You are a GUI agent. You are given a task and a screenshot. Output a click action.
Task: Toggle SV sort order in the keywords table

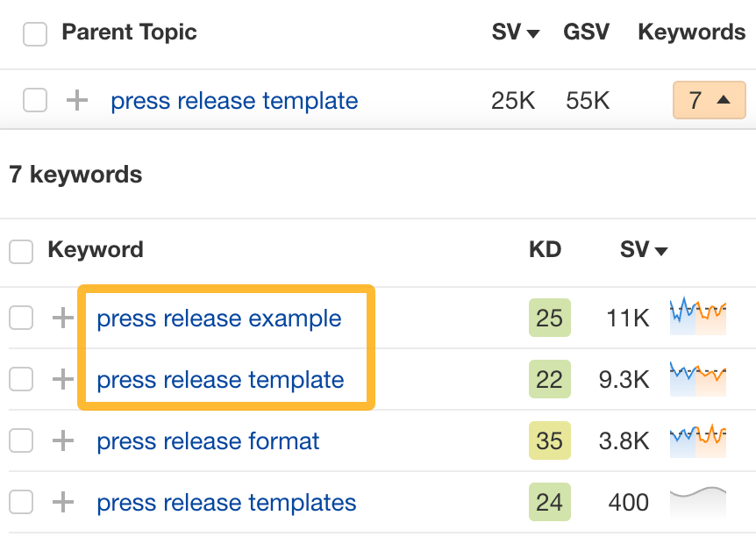coord(643,250)
